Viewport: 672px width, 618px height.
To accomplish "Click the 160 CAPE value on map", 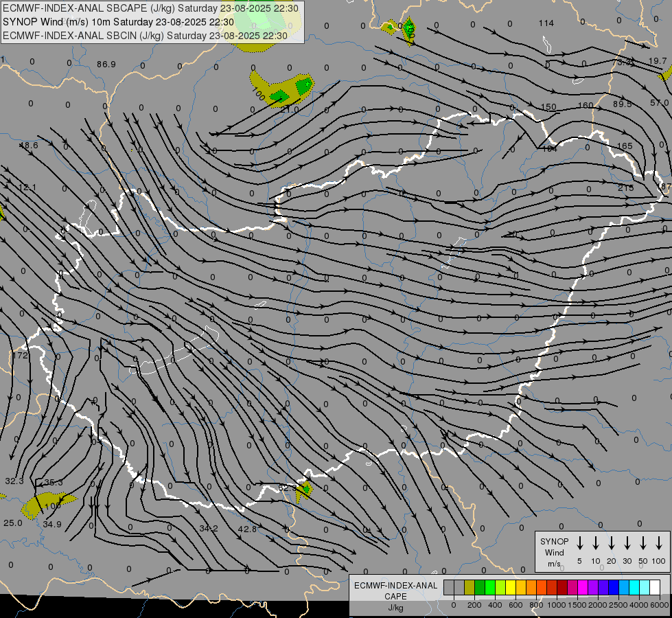I will 586,105.
